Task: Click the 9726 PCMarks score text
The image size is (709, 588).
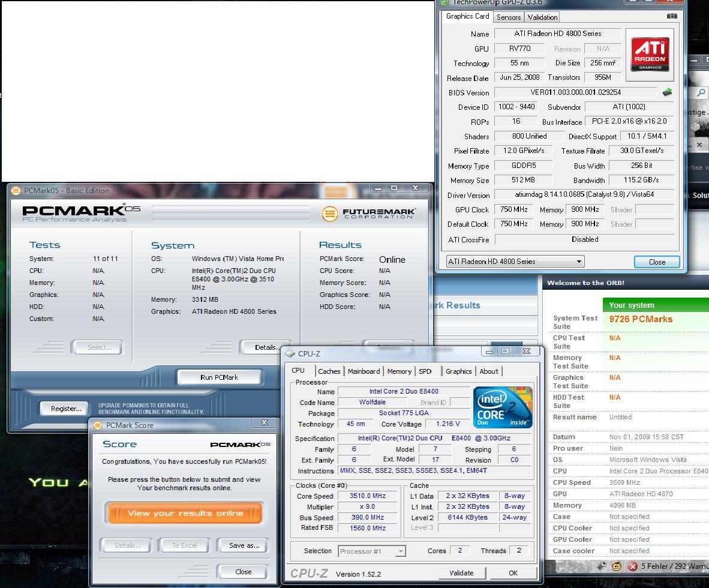Action: point(641,319)
